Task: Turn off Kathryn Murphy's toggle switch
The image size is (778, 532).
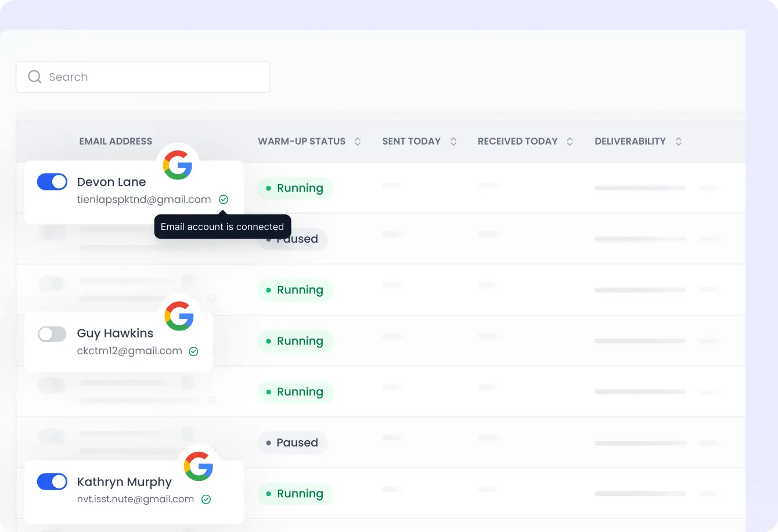Action: (x=52, y=481)
